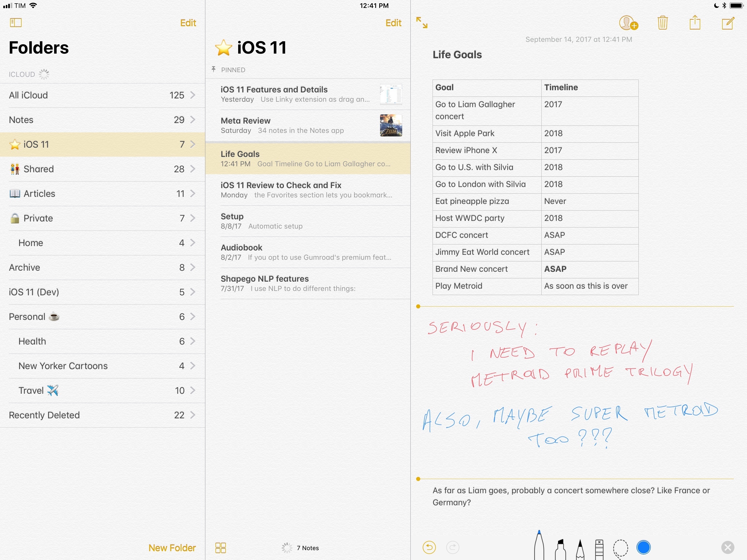Toggle the folders sidebar panel icon
Viewport: 747px width, 560px height.
point(16,23)
